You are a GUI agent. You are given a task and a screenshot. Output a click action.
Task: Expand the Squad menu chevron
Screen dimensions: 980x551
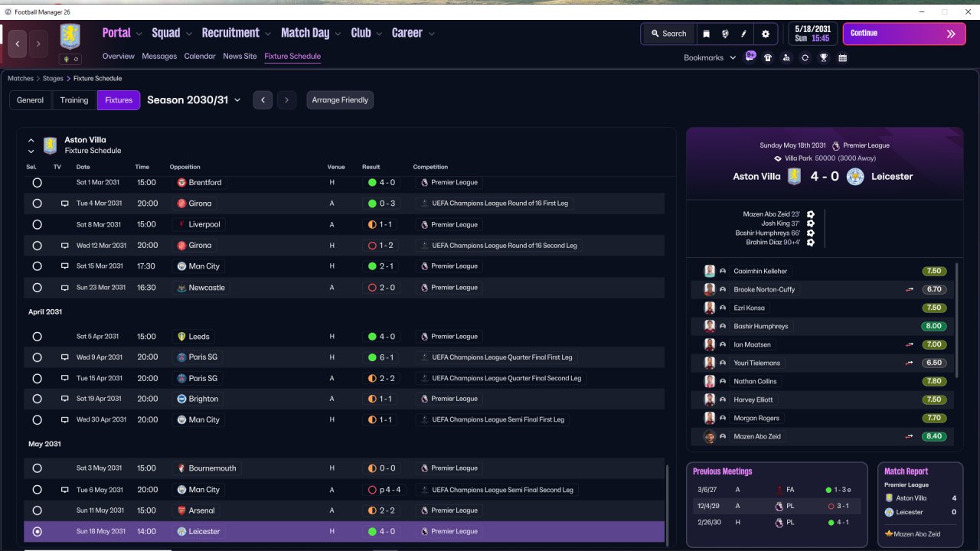click(x=188, y=34)
